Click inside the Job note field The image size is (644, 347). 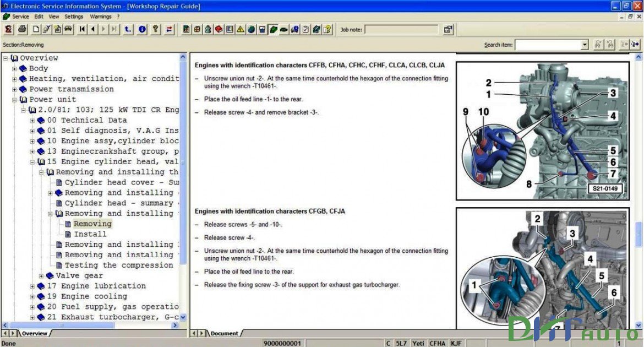pos(401,29)
